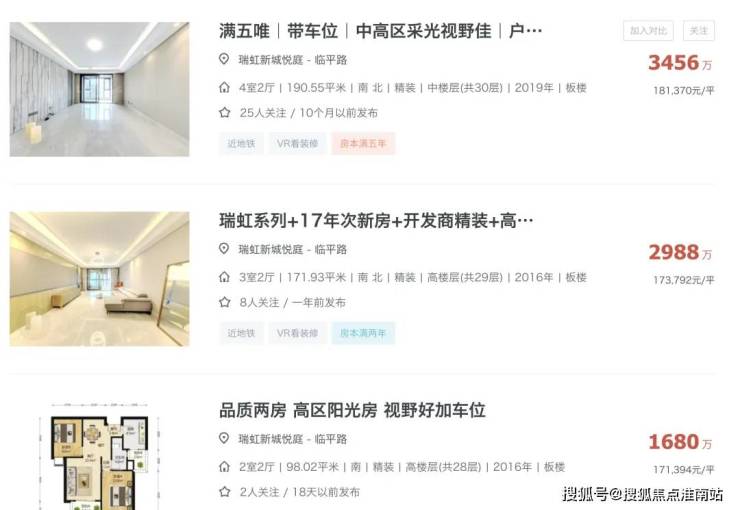Viewport: 740px width, 510px height.
Task: Open the floor plan thumbnail image
Action: [x=99, y=456]
